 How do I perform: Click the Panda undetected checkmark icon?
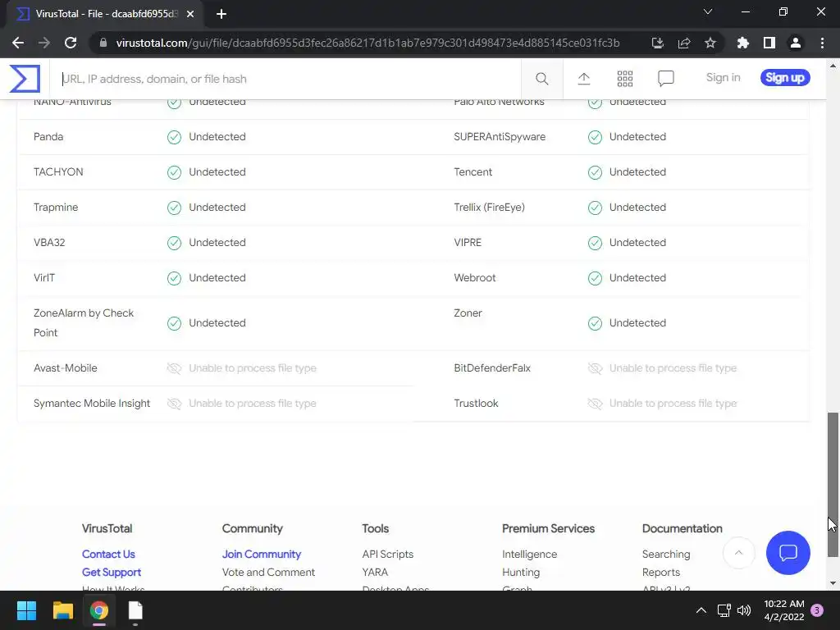pos(174,137)
